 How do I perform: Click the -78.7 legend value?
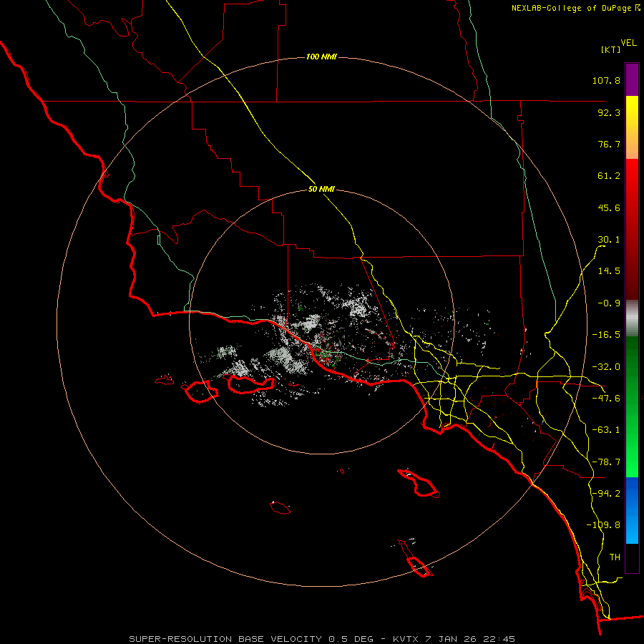pyautogui.click(x=606, y=462)
